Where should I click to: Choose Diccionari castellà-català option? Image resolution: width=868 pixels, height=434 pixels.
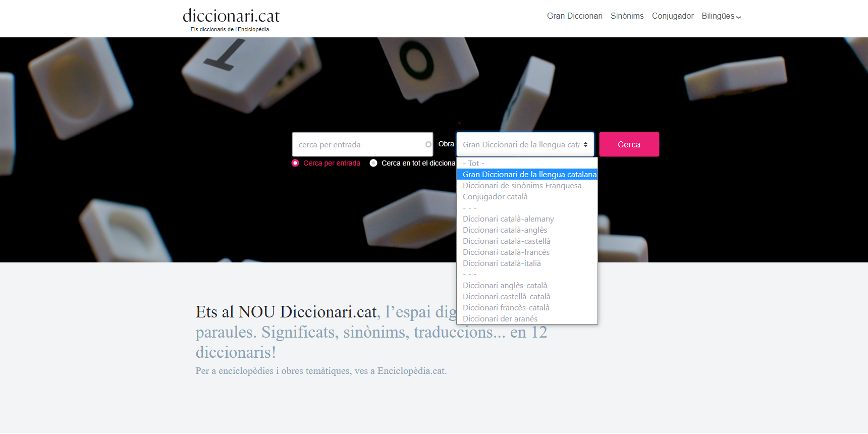point(506,297)
